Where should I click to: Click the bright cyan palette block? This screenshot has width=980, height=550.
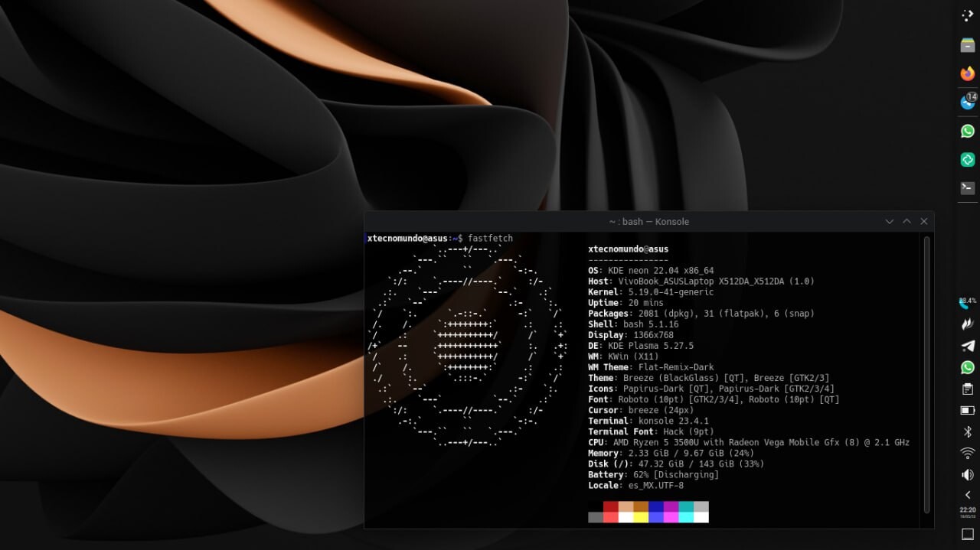click(x=686, y=517)
